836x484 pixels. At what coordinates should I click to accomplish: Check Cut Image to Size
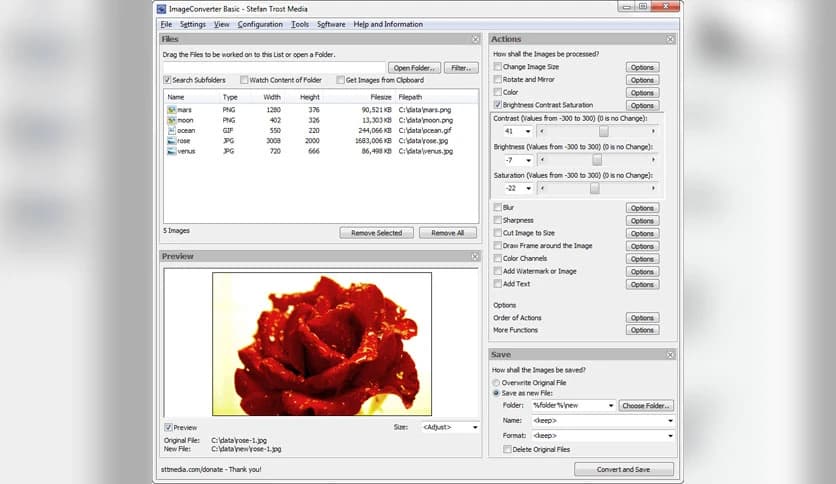[x=497, y=233]
